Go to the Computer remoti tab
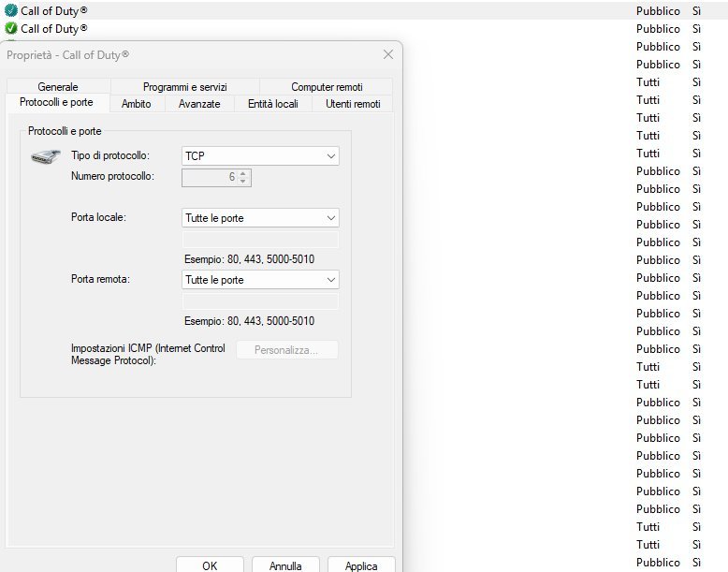The height and width of the screenshot is (572, 728). click(327, 87)
